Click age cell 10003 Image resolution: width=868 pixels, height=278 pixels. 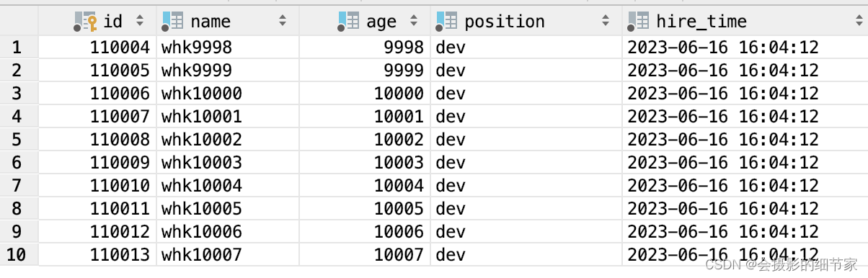pyautogui.click(x=365, y=163)
